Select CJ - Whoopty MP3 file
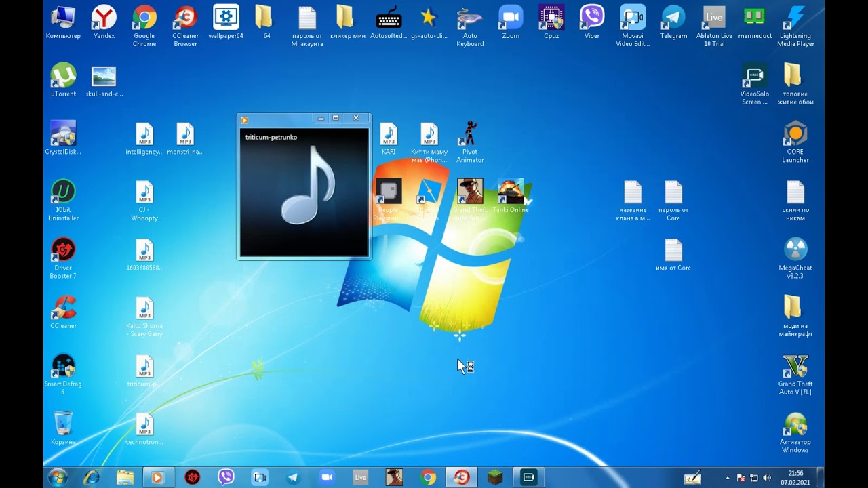Image resolution: width=868 pixels, height=488 pixels. [144, 201]
